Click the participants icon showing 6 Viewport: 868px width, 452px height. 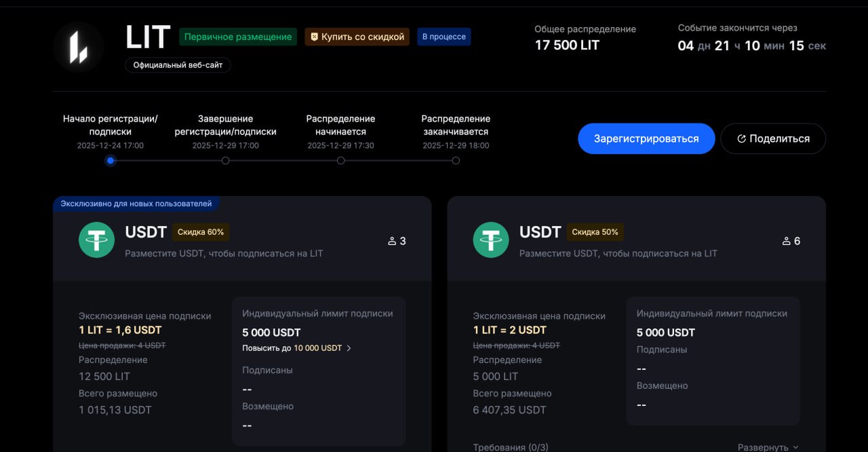(x=787, y=241)
